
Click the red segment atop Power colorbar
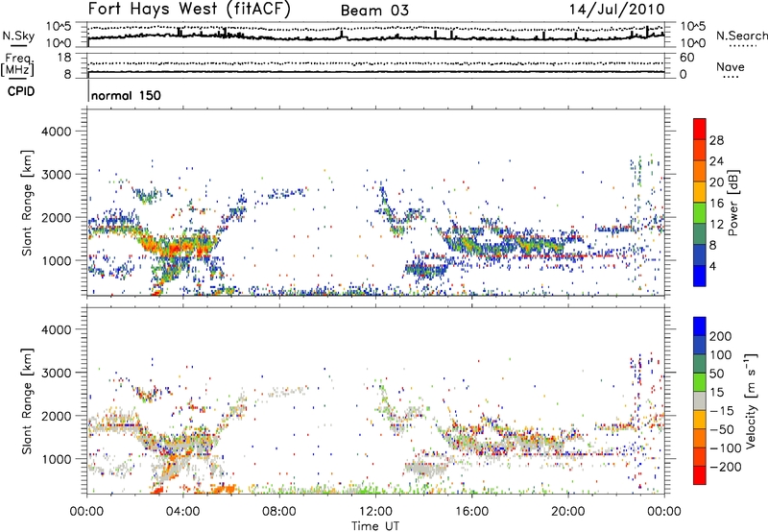coord(700,129)
